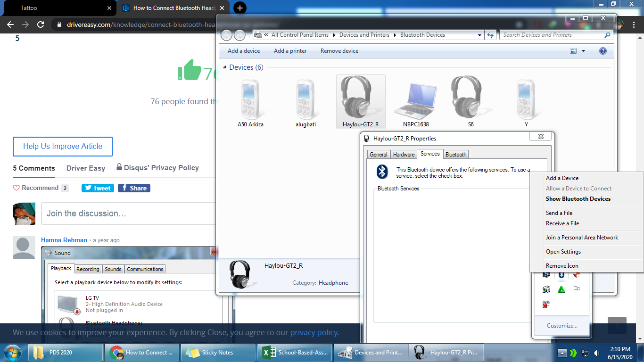644x362 pixels.
Task: Click the Help Us Improve Article button
Action: [63, 147]
